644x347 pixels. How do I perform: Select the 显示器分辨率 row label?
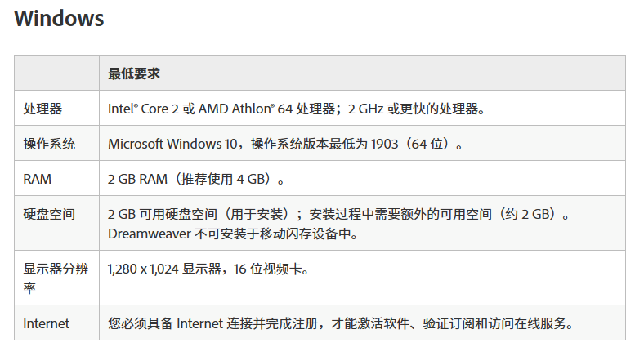click(56, 278)
